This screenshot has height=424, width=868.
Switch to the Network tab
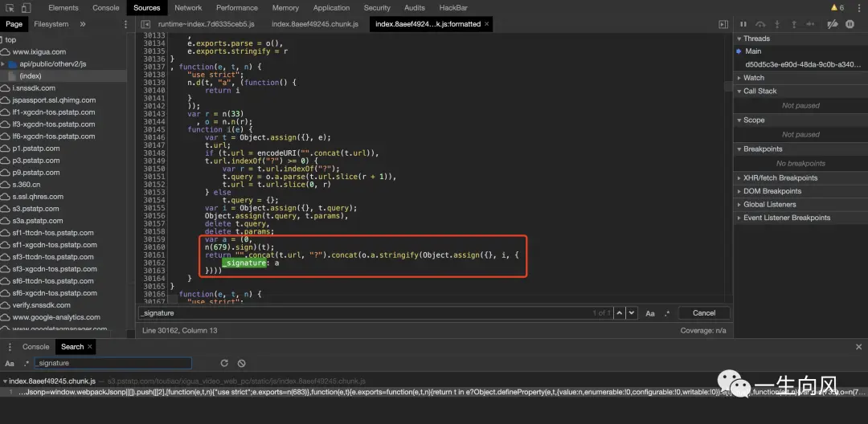pos(188,8)
